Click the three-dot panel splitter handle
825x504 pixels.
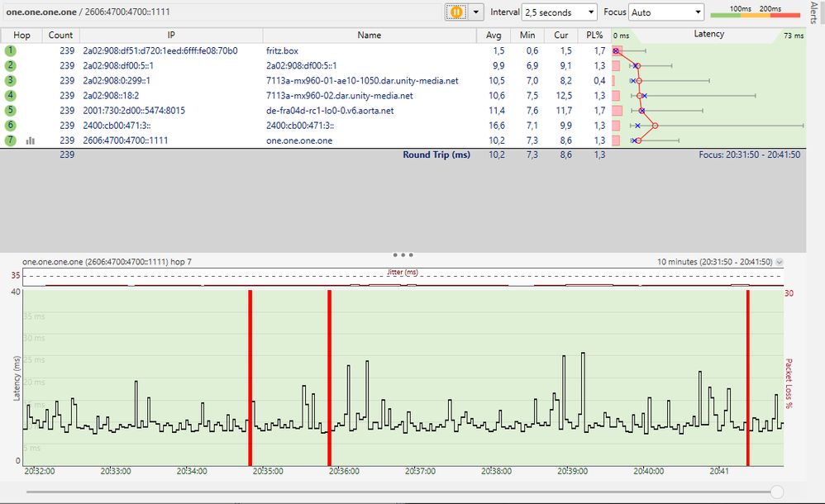click(x=403, y=255)
